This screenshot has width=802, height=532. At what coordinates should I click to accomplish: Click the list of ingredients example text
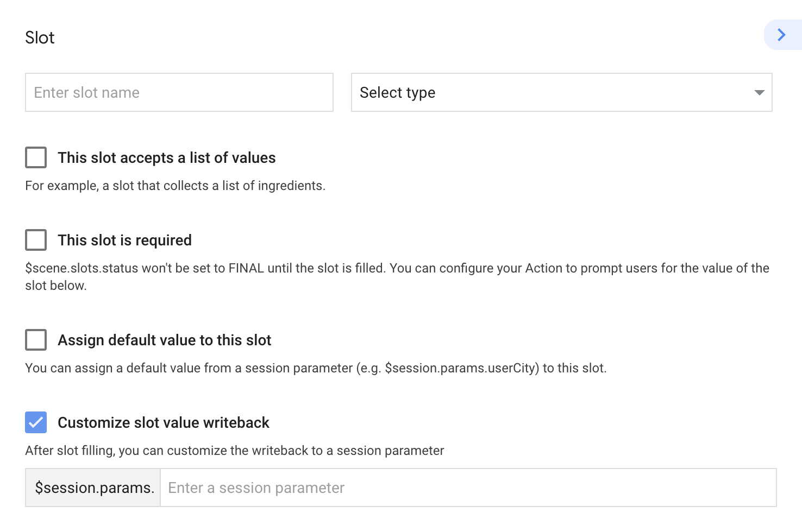point(175,186)
